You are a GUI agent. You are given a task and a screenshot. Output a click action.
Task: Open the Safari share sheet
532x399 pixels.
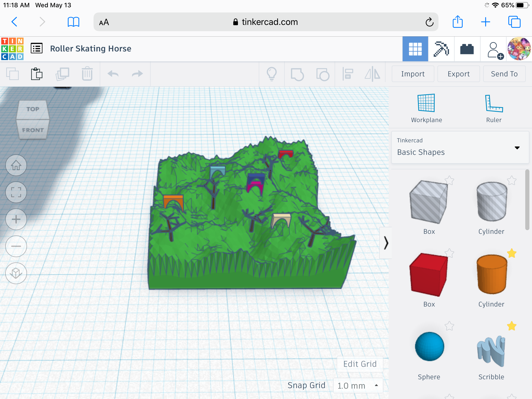(458, 22)
